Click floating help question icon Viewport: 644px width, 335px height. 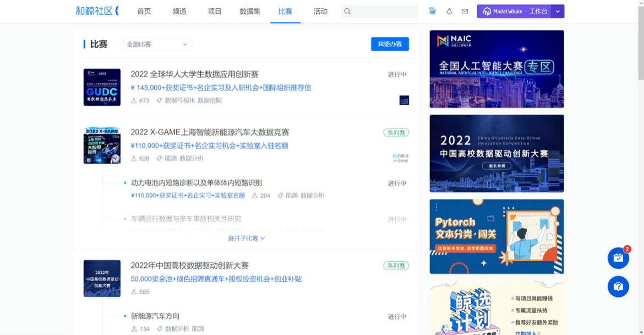tap(618, 287)
